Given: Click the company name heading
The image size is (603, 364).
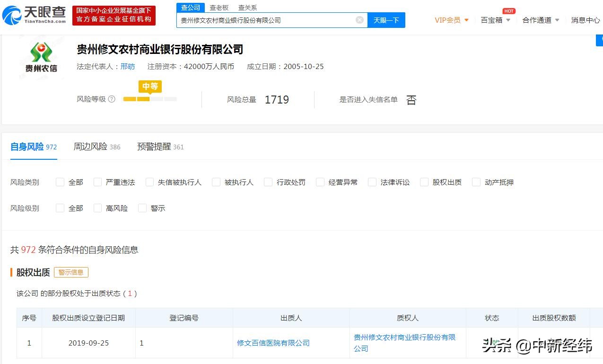Looking at the screenshot, I should coord(160,49).
